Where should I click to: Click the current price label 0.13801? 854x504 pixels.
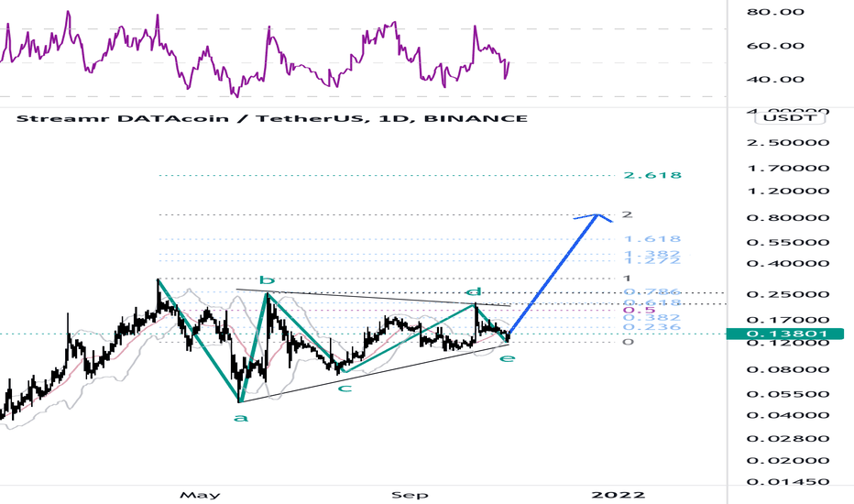click(785, 334)
